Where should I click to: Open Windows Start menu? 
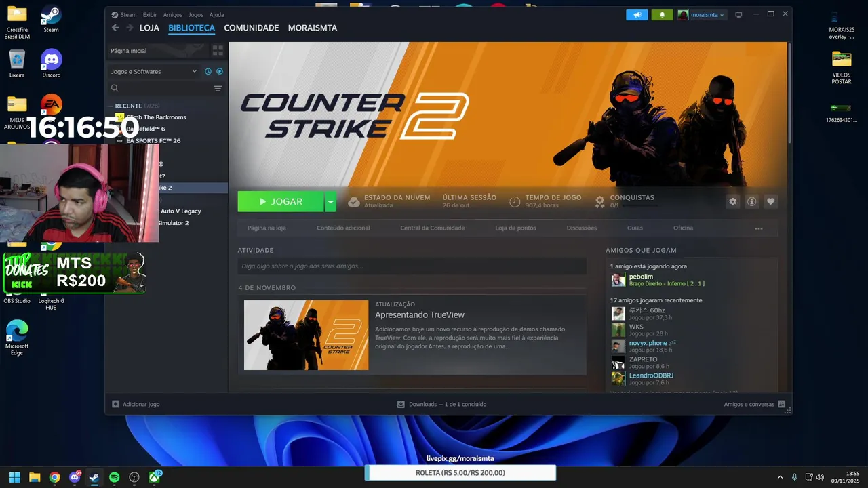(14, 477)
